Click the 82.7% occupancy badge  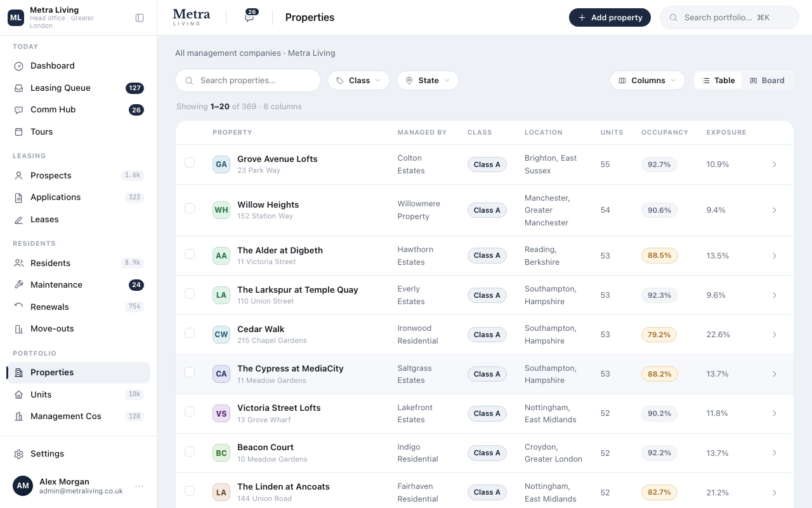[660, 492]
